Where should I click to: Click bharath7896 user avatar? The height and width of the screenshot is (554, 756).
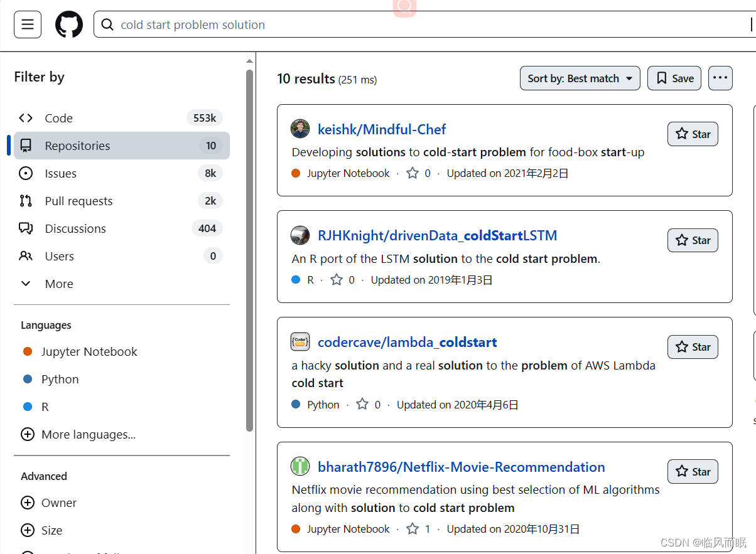point(300,466)
